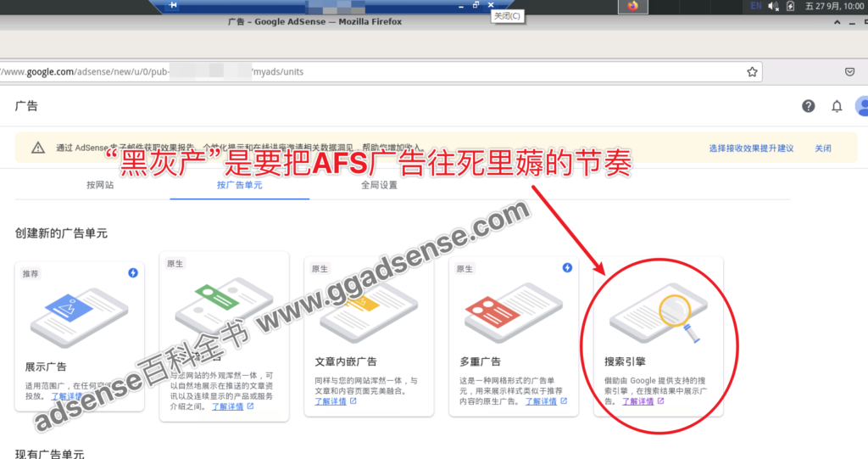Click external link icon on 多重广告 card
Image resolution: width=868 pixels, height=459 pixels.
[x=564, y=400]
